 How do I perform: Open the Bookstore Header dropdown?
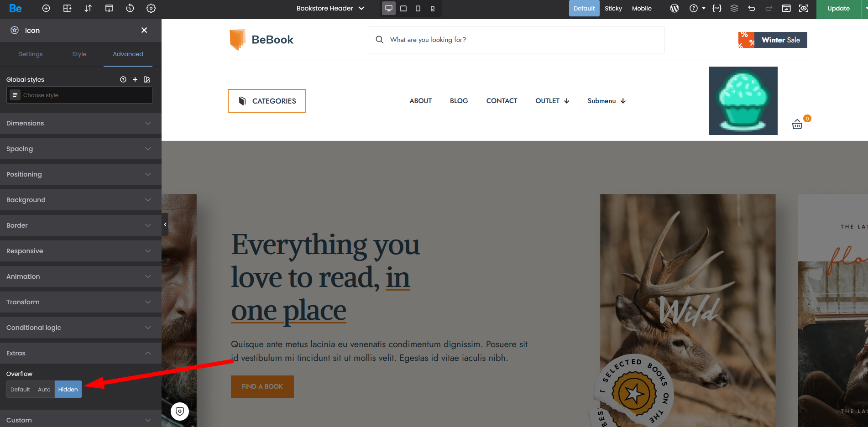coord(330,8)
